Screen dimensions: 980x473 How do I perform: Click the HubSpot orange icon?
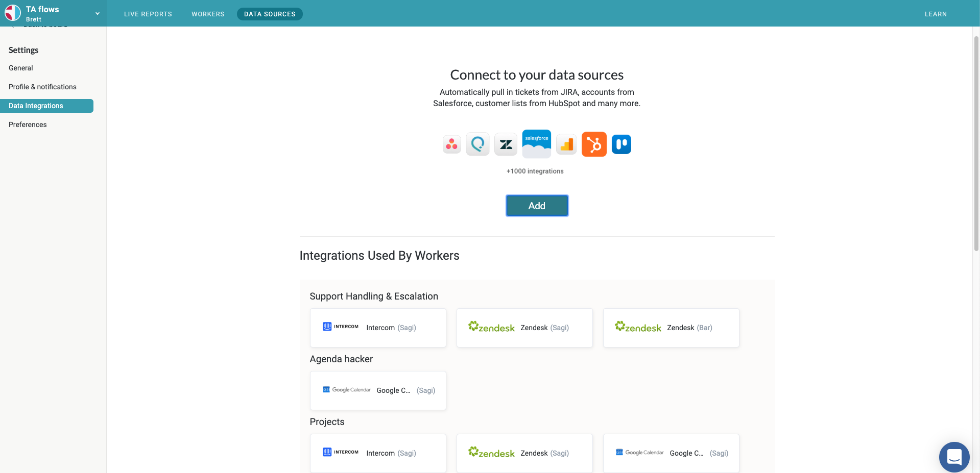594,144
